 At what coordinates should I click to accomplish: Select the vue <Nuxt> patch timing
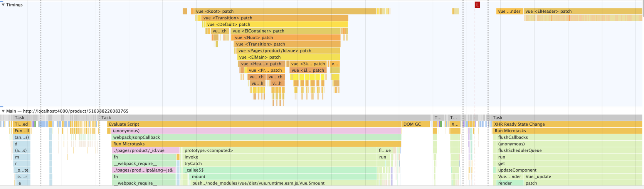coord(286,38)
